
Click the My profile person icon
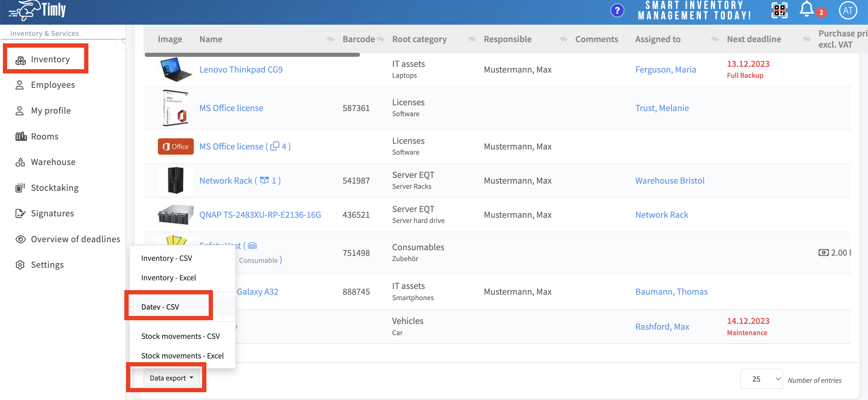pyautogui.click(x=20, y=110)
